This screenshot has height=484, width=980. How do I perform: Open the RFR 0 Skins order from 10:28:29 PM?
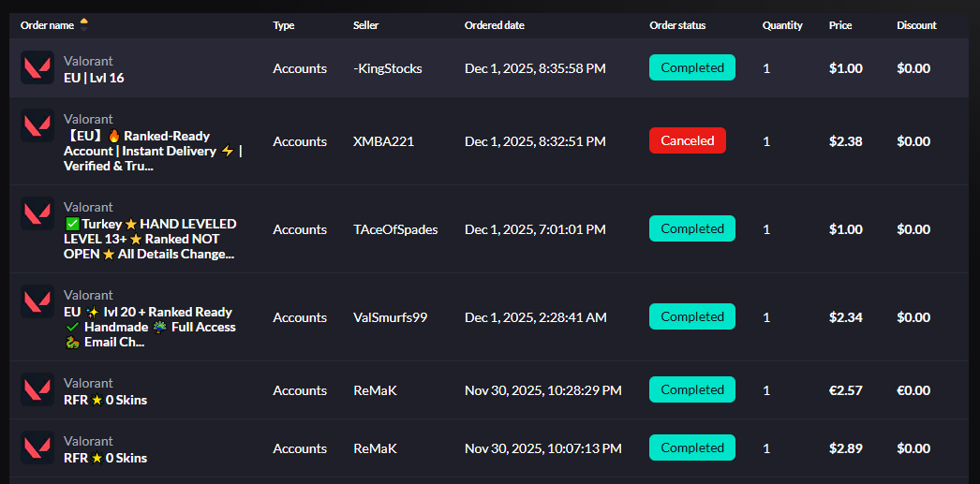pos(105,401)
